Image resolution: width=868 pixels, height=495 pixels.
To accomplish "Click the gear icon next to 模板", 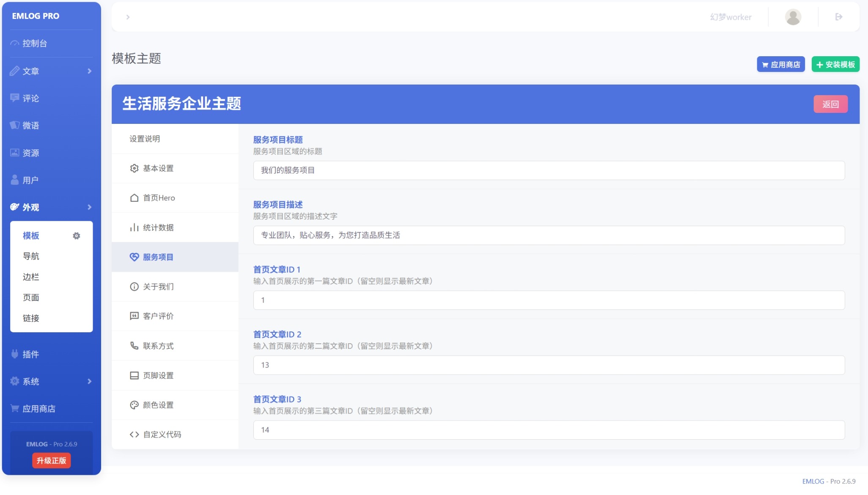I will [76, 236].
